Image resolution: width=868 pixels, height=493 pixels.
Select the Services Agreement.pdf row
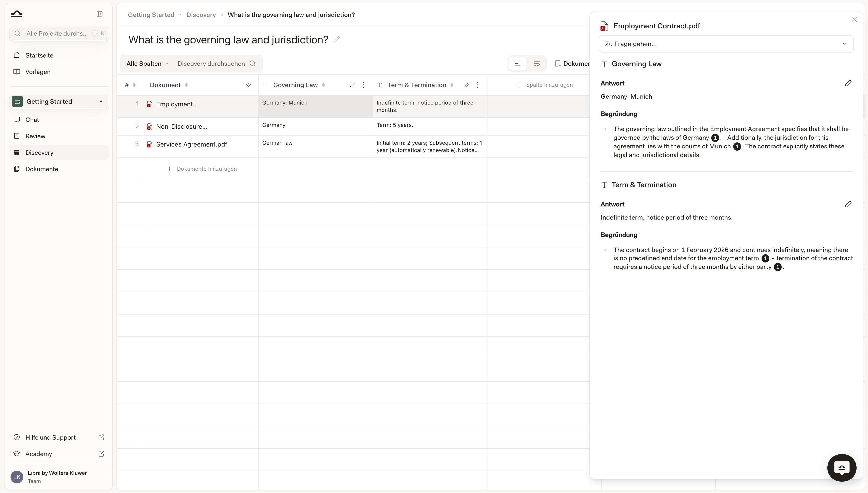tap(201, 147)
